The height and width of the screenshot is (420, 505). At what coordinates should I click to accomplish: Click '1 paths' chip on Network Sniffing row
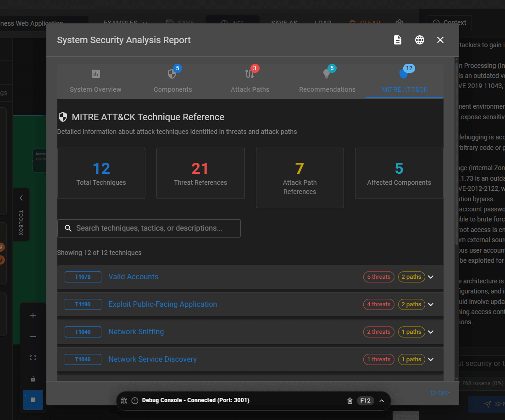411,332
